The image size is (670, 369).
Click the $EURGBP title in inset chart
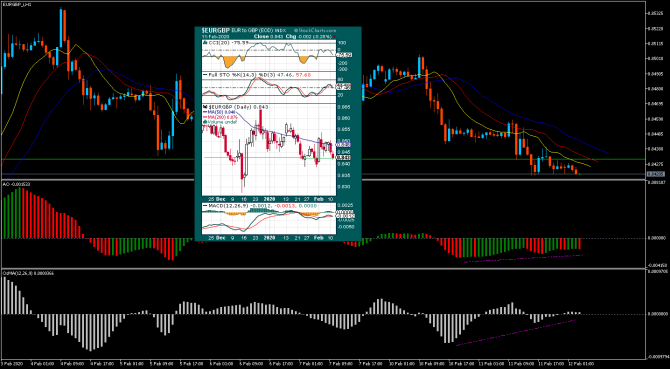click(x=216, y=31)
